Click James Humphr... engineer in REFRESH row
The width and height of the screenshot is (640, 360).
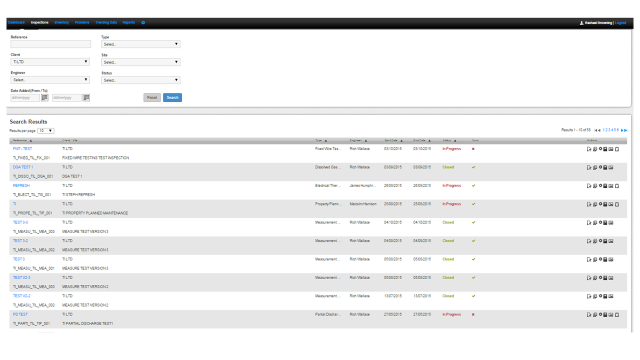click(x=362, y=185)
